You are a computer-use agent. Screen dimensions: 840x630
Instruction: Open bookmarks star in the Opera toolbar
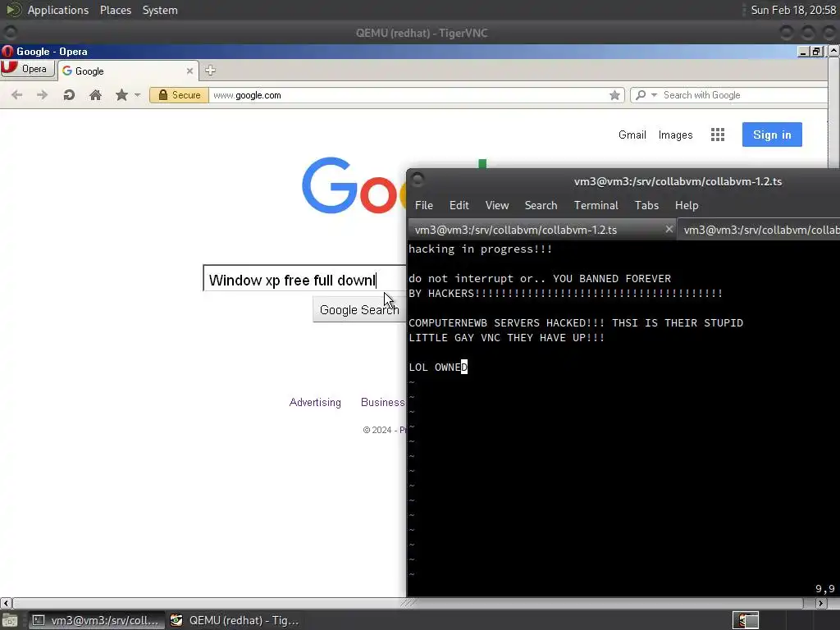pos(121,95)
